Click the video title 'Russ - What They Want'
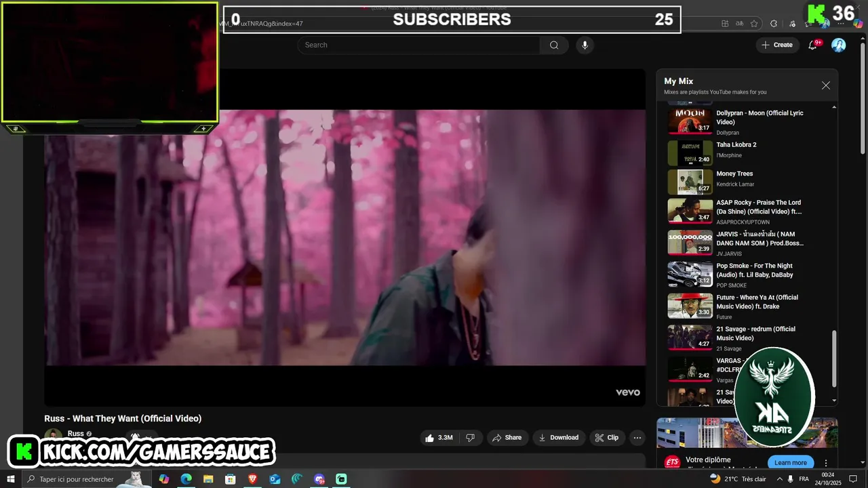 (x=123, y=418)
